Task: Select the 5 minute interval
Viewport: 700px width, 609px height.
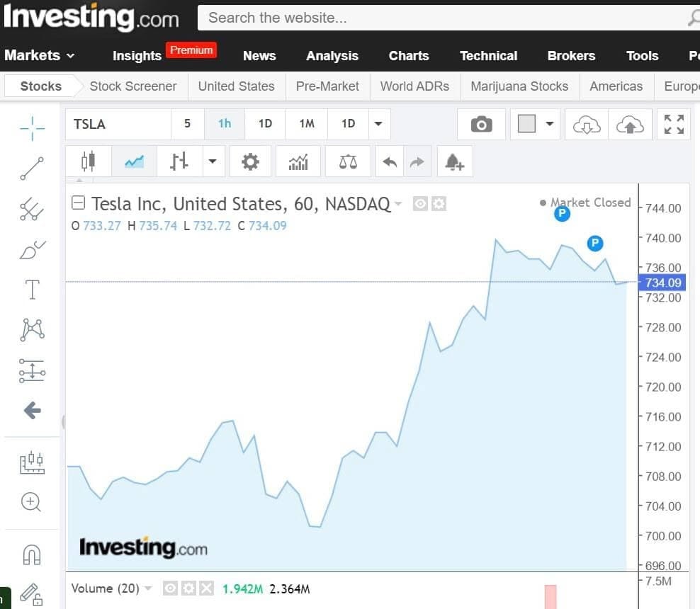Action: coord(188,124)
